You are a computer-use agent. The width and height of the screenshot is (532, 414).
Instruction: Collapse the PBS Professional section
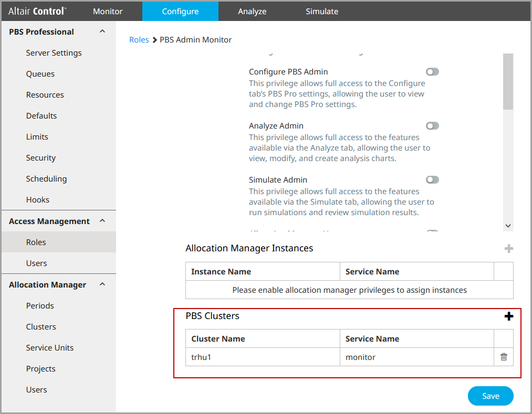(x=102, y=31)
